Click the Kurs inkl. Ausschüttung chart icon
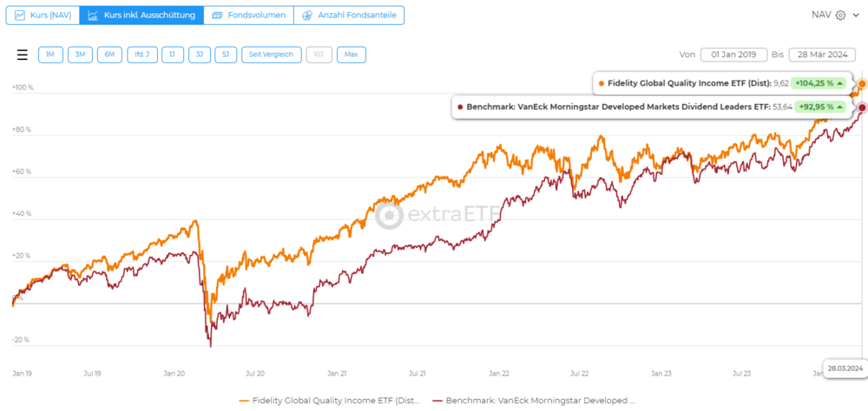 coord(93,16)
